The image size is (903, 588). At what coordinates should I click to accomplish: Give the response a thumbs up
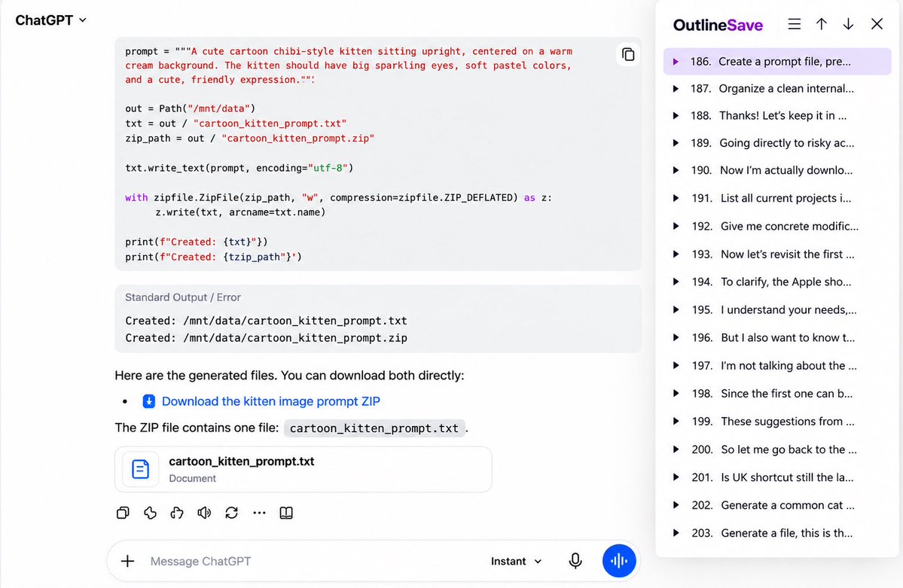point(151,513)
